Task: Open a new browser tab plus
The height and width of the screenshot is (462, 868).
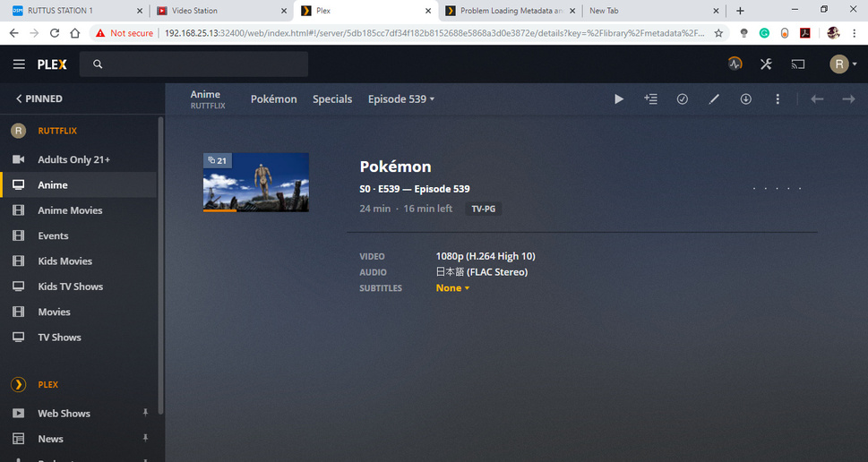Action: [740, 11]
